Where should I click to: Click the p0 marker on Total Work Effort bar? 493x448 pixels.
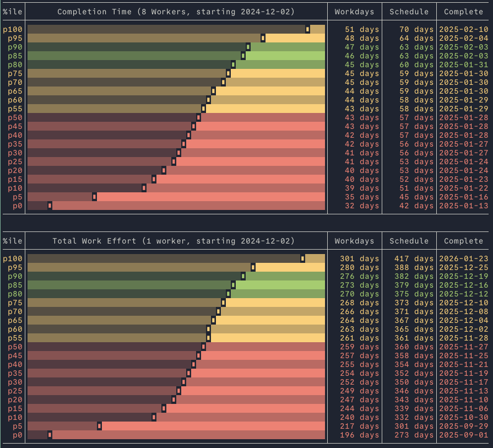point(50,435)
